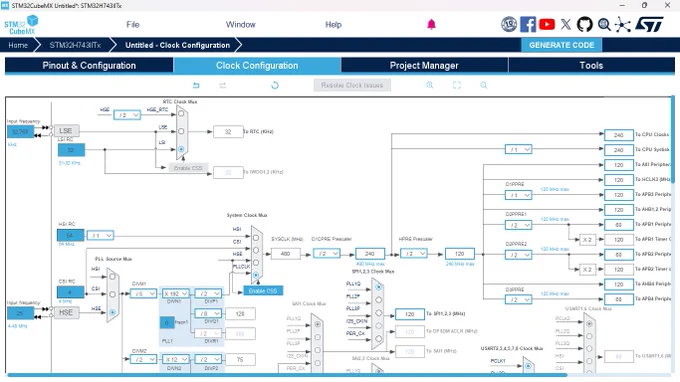Open D1CPRE Prescaler /2 dropdown
This screenshot has width=680, height=382.
coord(327,253)
